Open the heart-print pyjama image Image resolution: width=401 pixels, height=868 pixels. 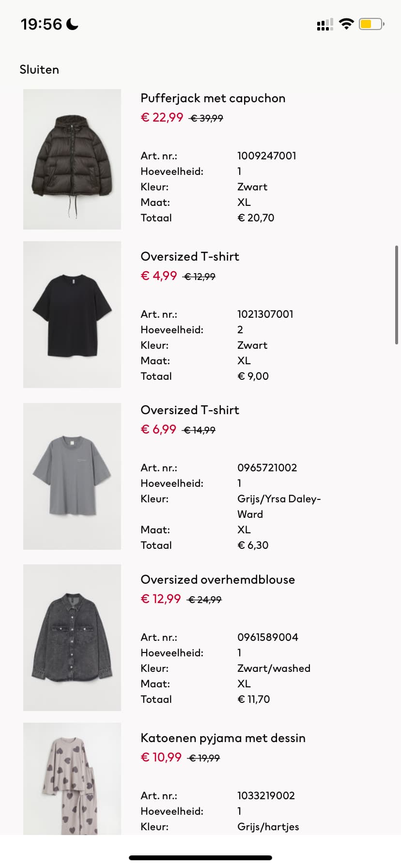click(x=72, y=778)
